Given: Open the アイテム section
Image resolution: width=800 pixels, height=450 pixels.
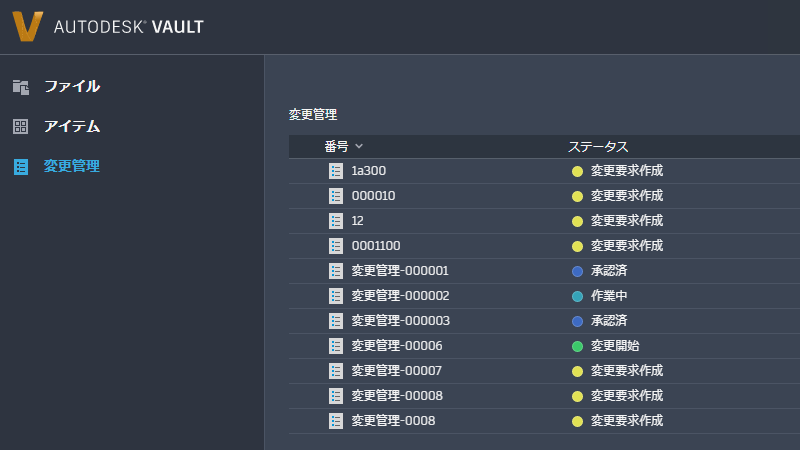Looking at the screenshot, I should tap(71, 127).
